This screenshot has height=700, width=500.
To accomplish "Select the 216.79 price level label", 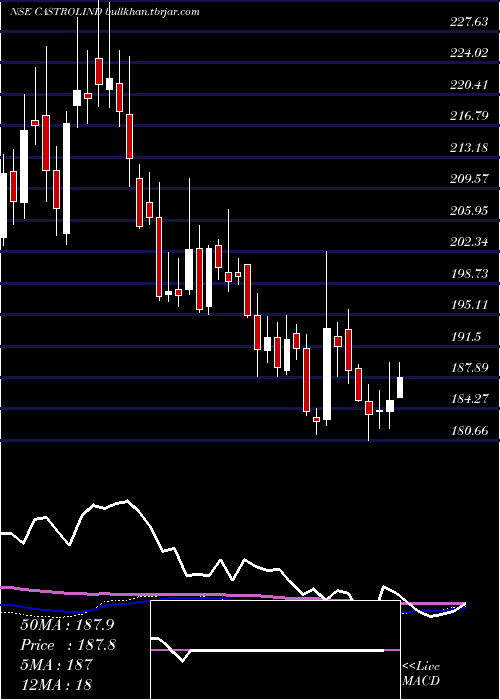I will [469, 116].
